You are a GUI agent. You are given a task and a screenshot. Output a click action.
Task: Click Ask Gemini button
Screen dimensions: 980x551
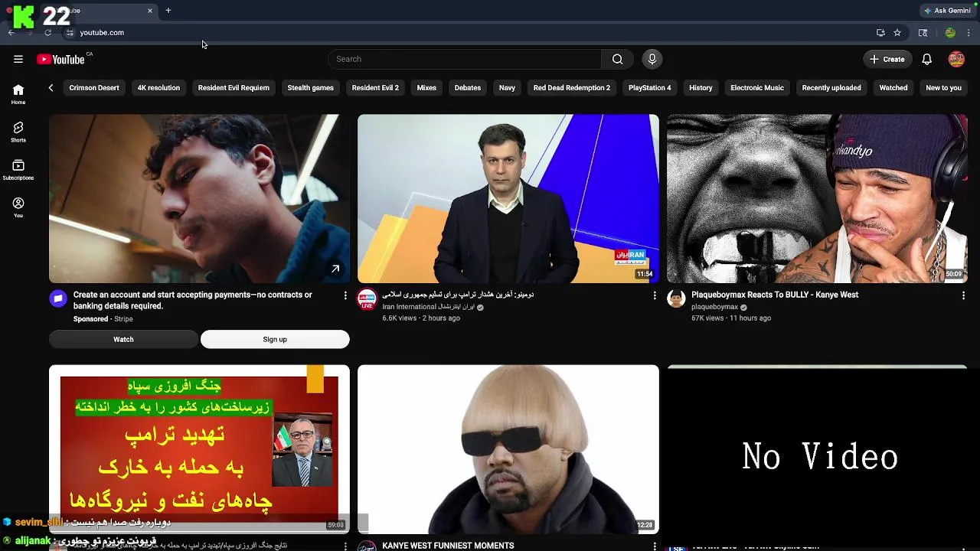click(x=947, y=11)
